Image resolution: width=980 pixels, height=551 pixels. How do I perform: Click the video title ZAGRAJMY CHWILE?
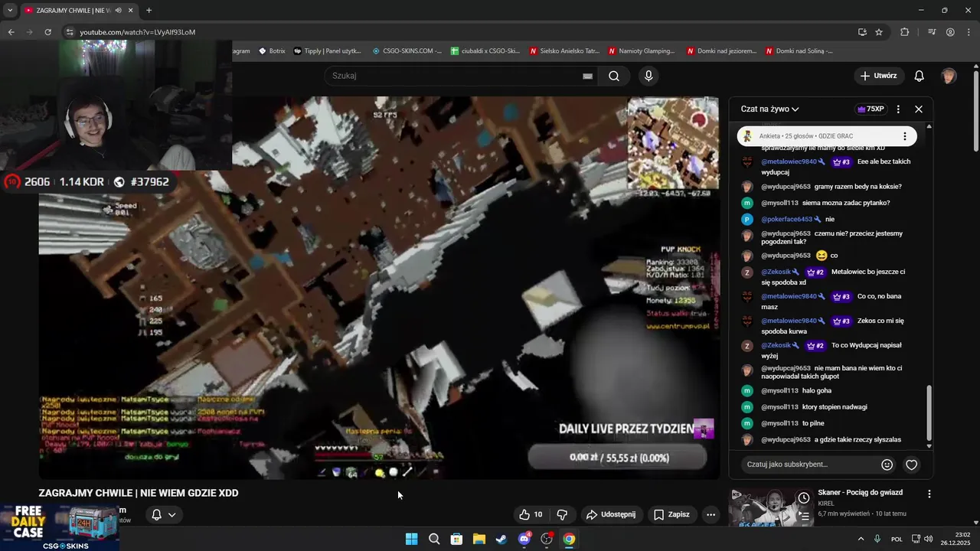pyautogui.click(x=139, y=493)
